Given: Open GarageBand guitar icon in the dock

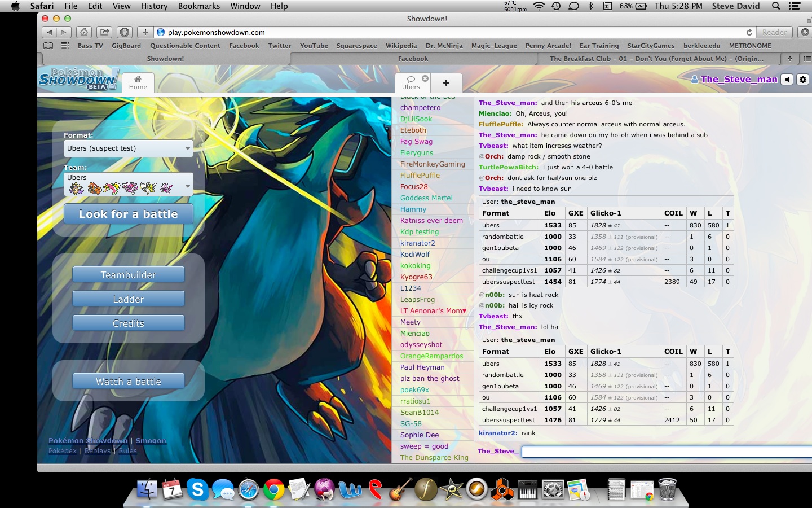Looking at the screenshot, I should [400, 489].
